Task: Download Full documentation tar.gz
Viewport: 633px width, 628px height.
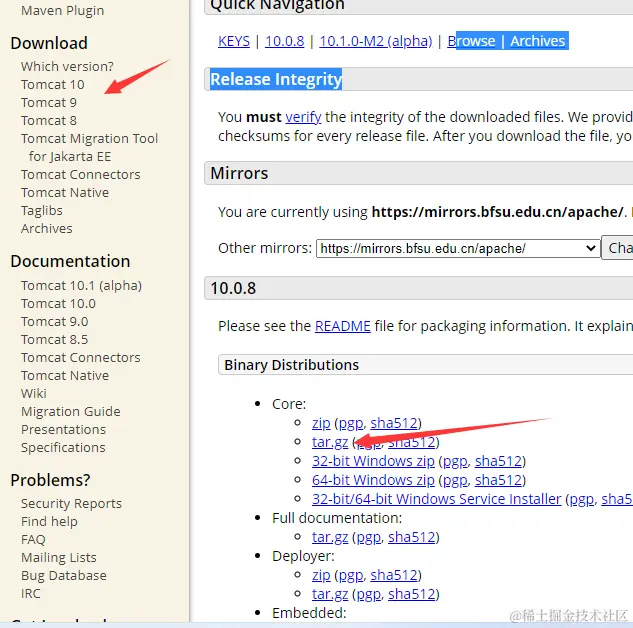Action: pyautogui.click(x=330, y=538)
